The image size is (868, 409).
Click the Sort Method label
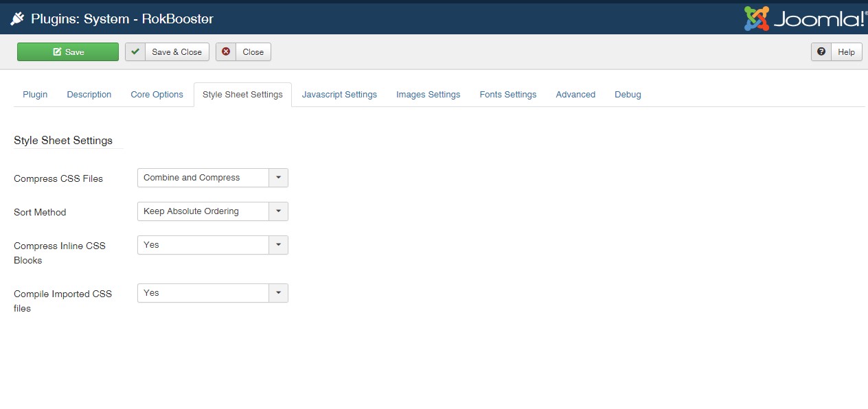point(40,212)
